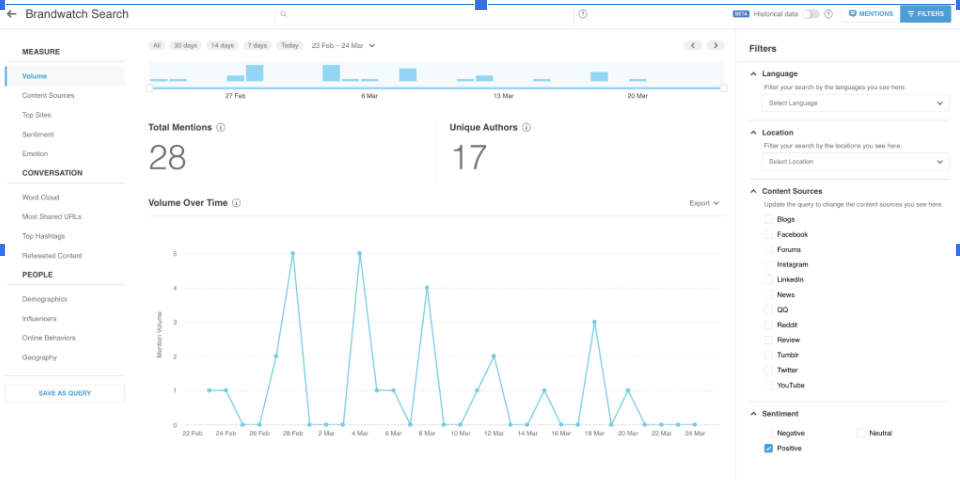Enable the Twitter content source checkbox
The height and width of the screenshot is (480, 960).
(768, 370)
